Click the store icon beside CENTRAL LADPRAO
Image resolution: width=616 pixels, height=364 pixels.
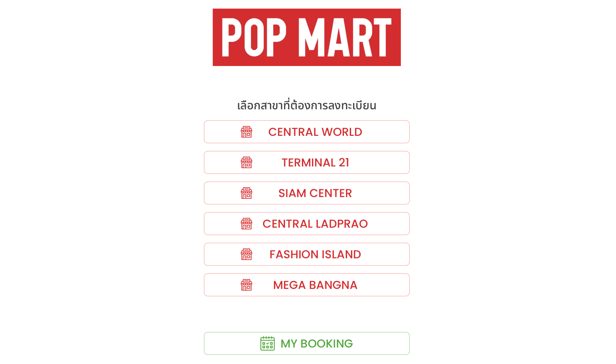[246, 223]
